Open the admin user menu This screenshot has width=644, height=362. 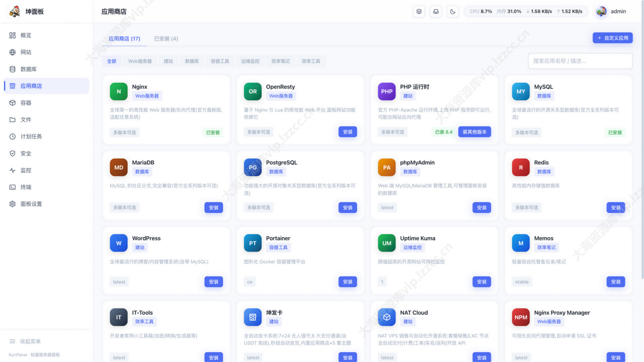611,12
